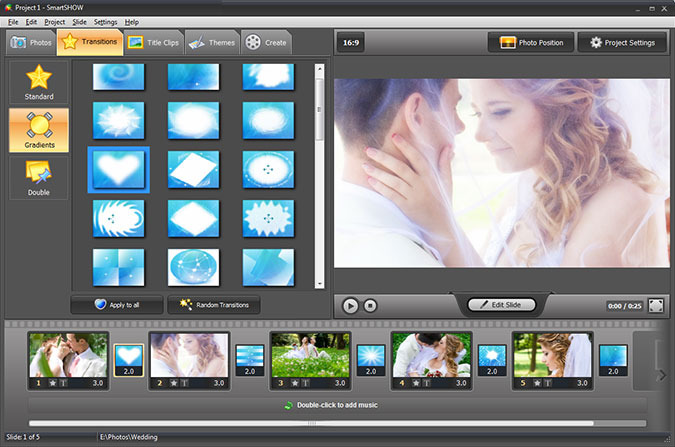This screenshot has height=447, width=675.
Task: Switch to the Title Clips tab
Action: (x=154, y=42)
